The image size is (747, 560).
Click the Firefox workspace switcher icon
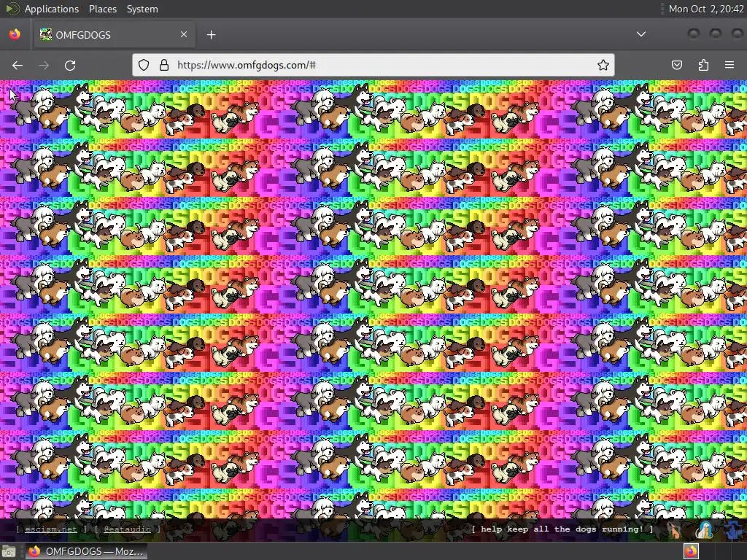[692, 551]
